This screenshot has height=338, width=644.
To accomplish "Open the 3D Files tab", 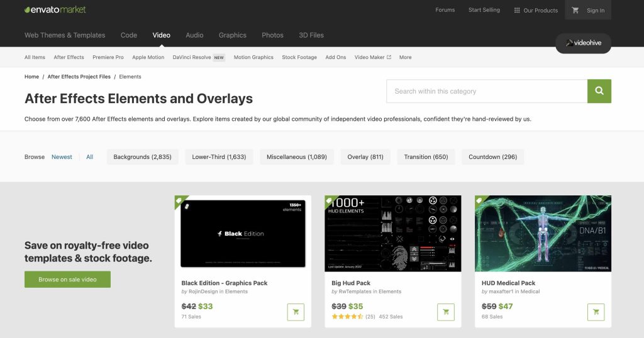I will (x=311, y=35).
